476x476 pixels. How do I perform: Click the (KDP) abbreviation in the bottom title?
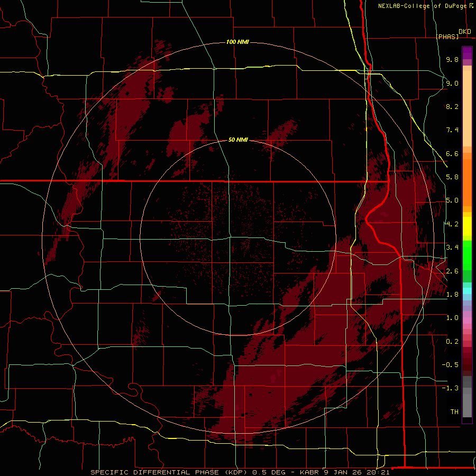[236, 472]
